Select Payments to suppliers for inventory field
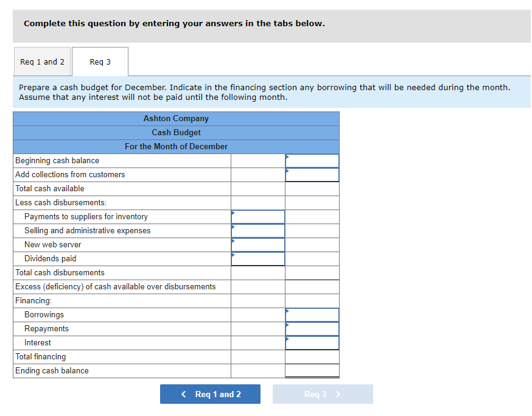532x416 pixels. click(x=258, y=217)
